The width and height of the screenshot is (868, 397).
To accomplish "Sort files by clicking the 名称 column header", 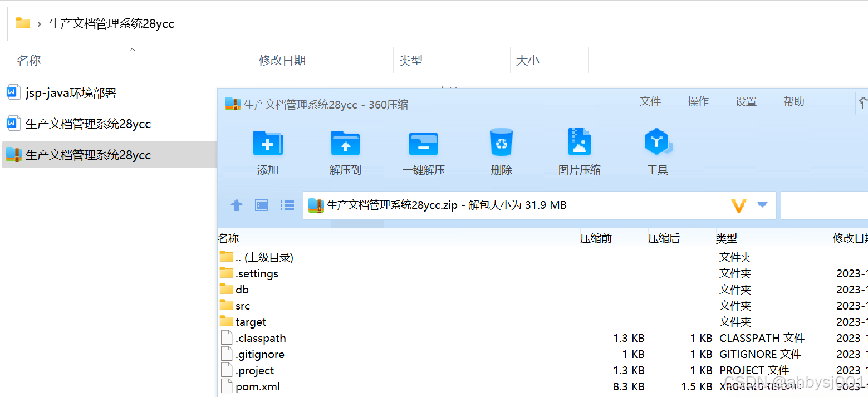I will tap(228, 238).
